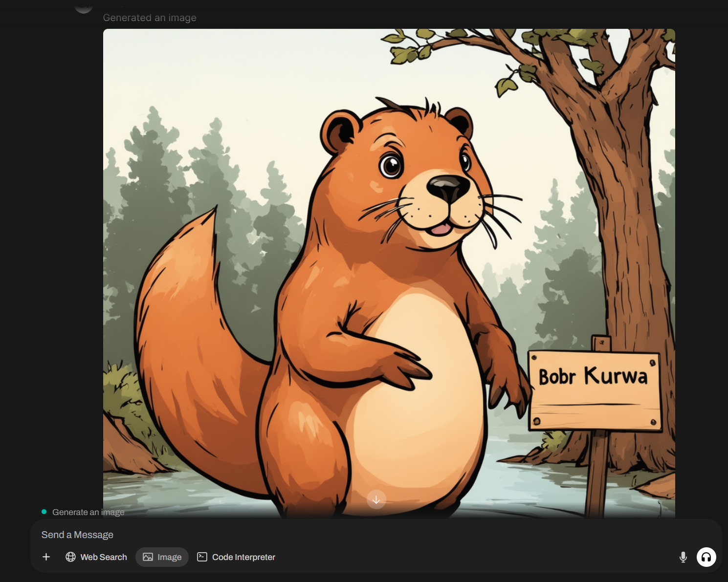This screenshot has height=582, width=728.
Task: Click the picture icon in the Image chip
Action: coord(148,557)
